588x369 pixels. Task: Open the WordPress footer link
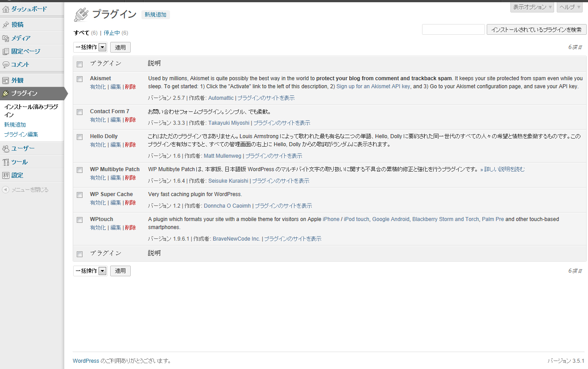(86, 361)
